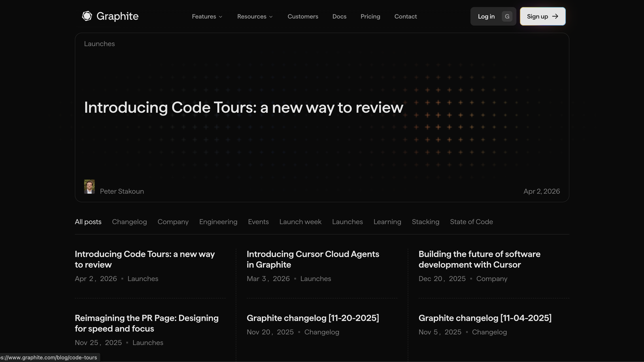Click the arrow icon in Sign up
This screenshot has height=362, width=644.
pos(555,16)
